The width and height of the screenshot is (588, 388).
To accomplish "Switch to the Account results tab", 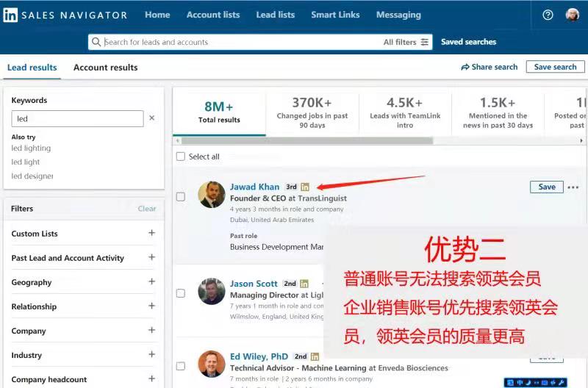I will pos(105,68).
